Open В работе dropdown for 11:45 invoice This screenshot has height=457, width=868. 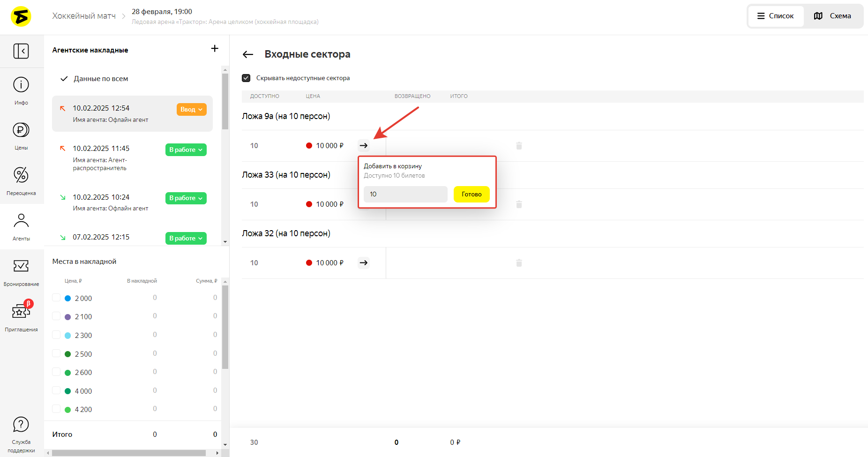pyautogui.click(x=186, y=150)
